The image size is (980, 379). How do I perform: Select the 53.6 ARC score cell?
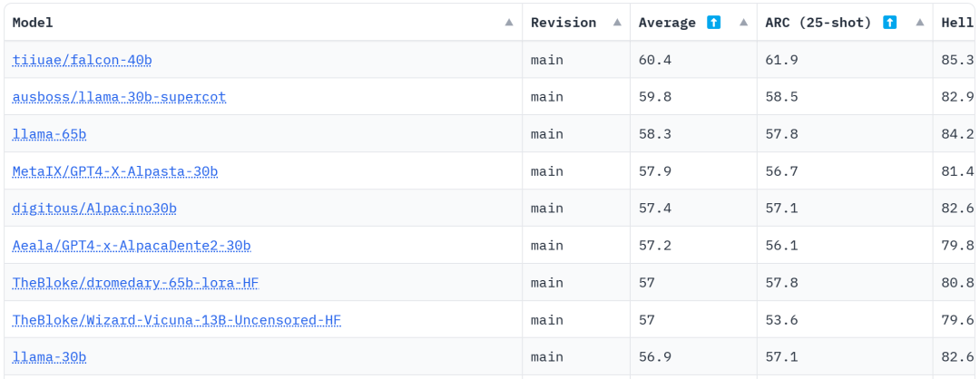coord(845,320)
